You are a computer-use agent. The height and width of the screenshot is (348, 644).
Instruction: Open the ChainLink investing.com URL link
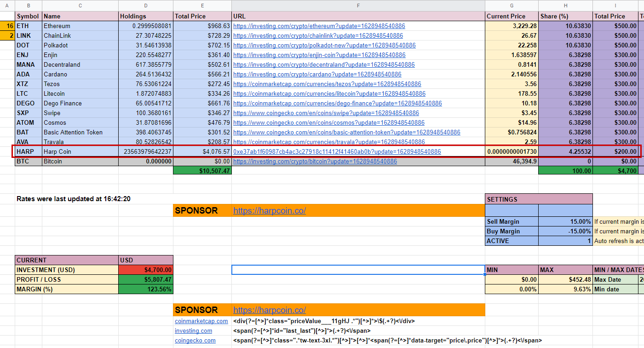coord(318,36)
